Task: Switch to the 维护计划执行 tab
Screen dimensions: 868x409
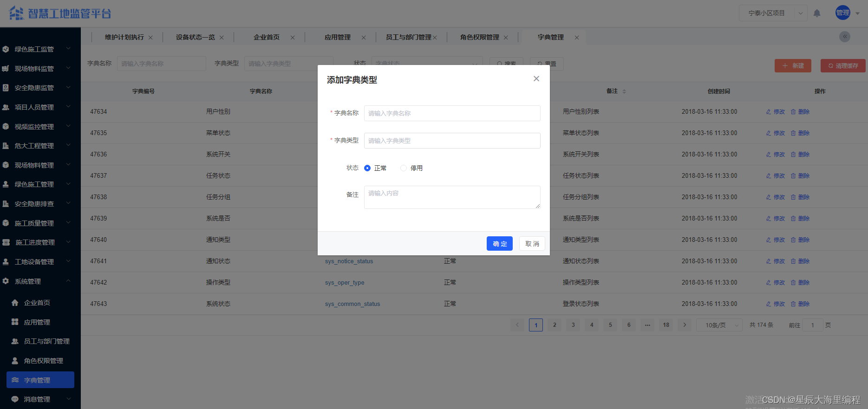Action: (124, 37)
